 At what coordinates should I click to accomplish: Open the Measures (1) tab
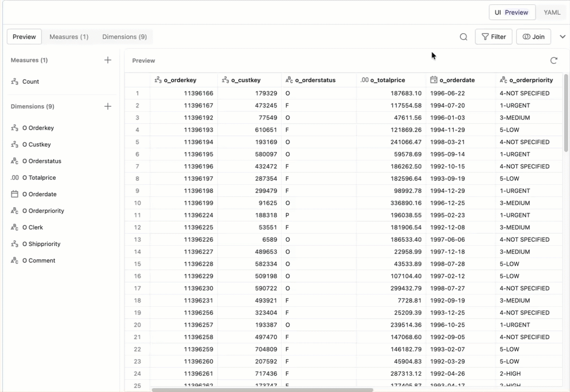click(x=69, y=37)
